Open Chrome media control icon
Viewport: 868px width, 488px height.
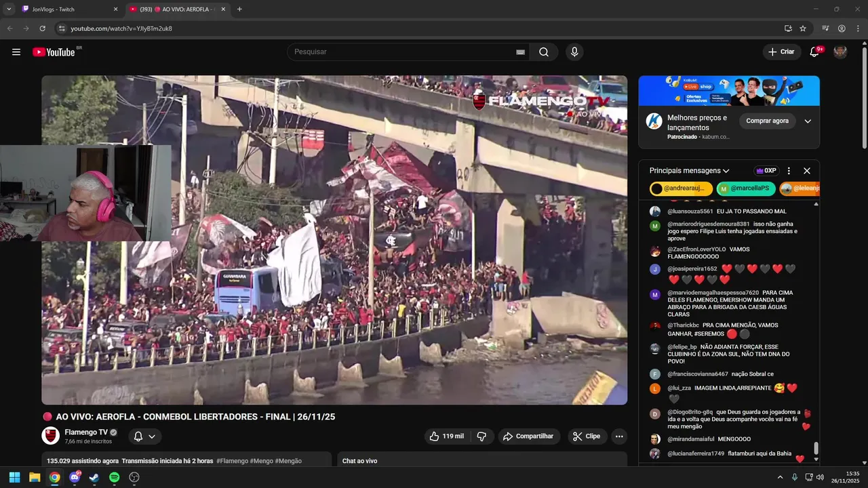(825, 28)
